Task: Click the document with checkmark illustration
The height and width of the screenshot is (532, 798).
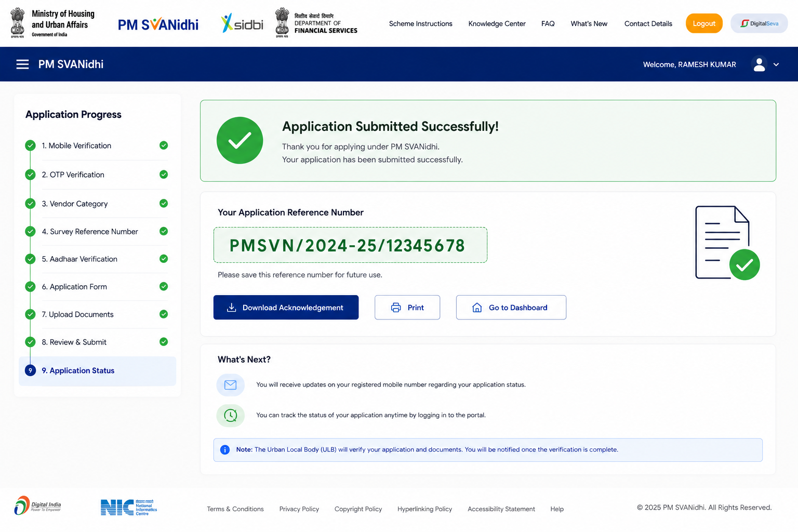Action: point(727,243)
